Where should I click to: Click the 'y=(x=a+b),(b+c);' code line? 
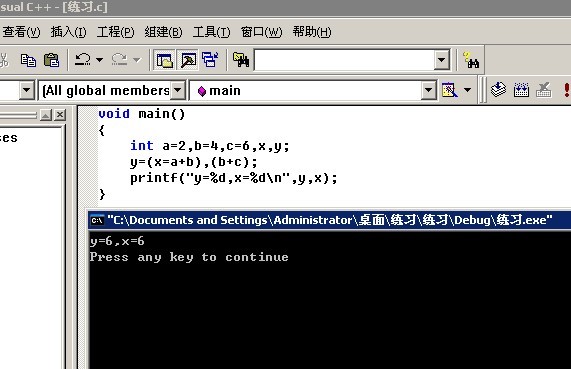(194, 162)
